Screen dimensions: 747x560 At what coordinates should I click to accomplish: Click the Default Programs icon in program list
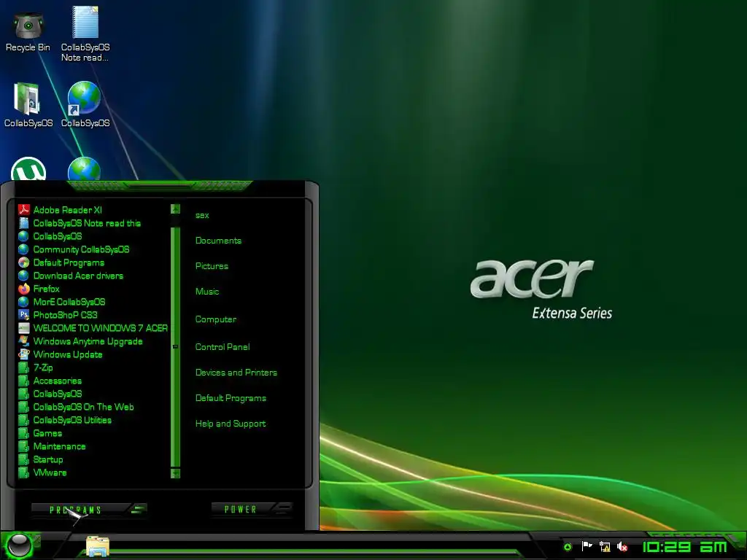click(x=24, y=262)
